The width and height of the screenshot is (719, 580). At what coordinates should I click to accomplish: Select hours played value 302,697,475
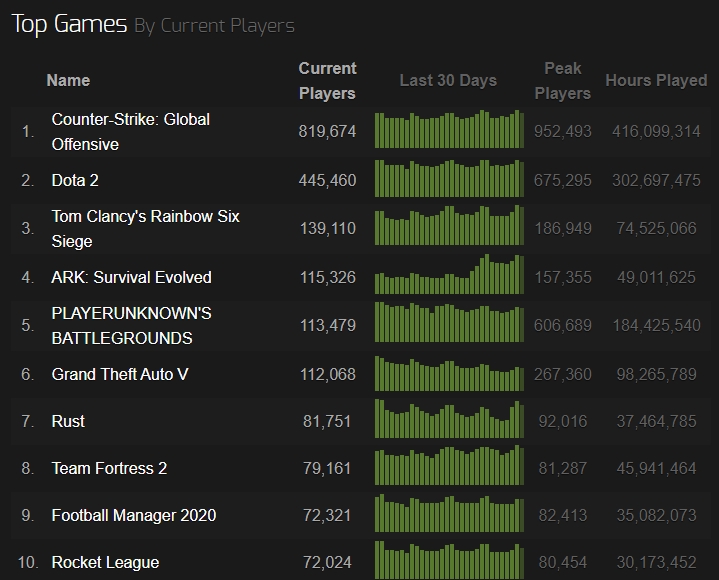pyautogui.click(x=656, y=180)
